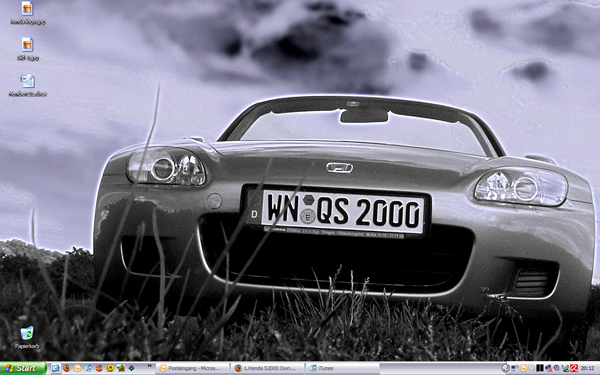The image size is (600, 375).
Task: Launch iTunes from the Quick Launch bar
Action: tap(88, 368)
